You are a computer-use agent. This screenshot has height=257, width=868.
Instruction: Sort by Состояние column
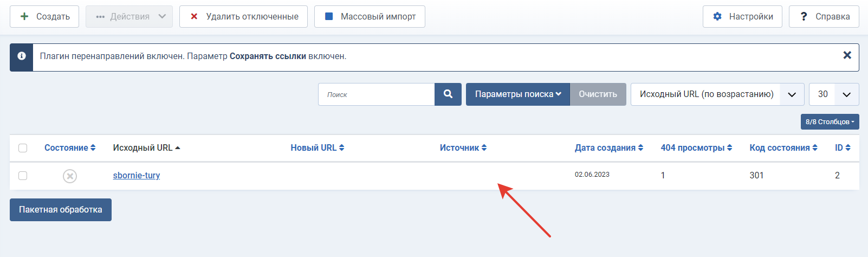coord(70,148)
